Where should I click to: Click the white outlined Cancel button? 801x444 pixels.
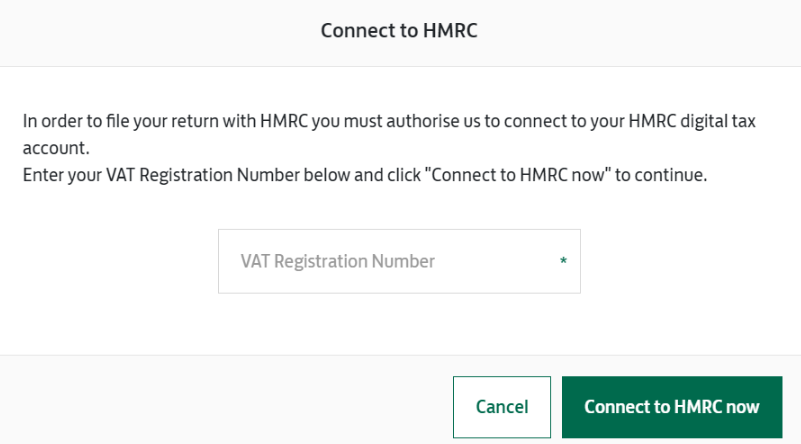click(501, 407)
